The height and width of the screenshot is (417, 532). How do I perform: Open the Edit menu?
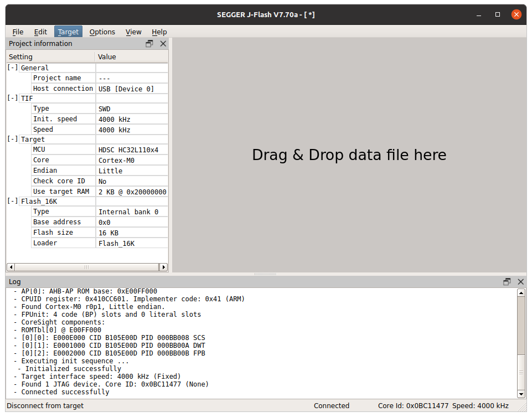pyautogui.click(x=40, y=32)
